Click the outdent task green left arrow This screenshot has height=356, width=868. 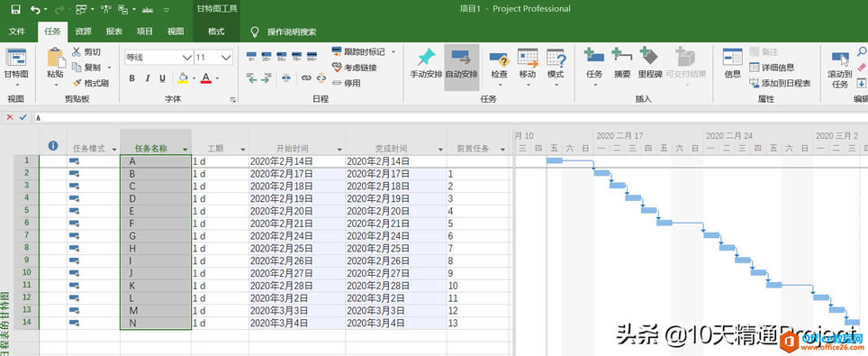pyautogui.click(x=252, y=78)
